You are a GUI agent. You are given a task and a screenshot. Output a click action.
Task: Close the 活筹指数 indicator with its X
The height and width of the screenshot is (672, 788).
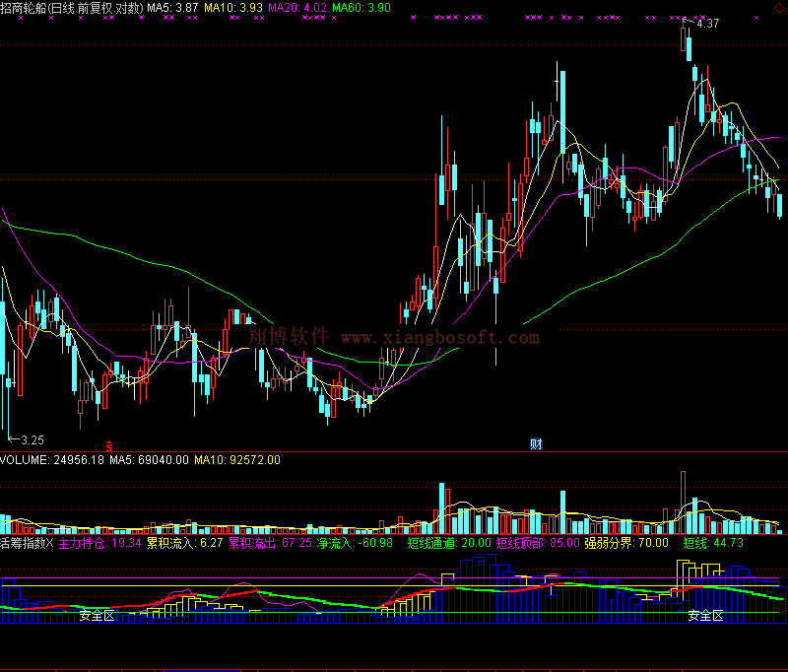pos(50,543)
